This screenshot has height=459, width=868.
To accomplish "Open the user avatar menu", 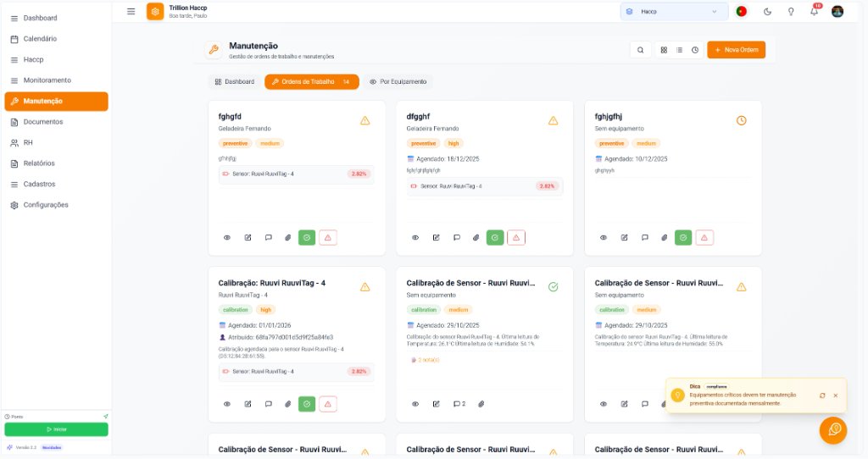I will 837,12.
